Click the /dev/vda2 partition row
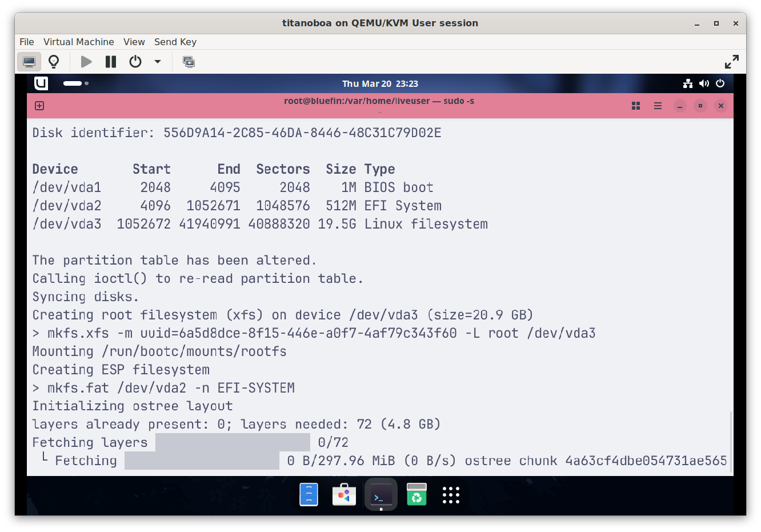761x532 pixels. [237, 206]
